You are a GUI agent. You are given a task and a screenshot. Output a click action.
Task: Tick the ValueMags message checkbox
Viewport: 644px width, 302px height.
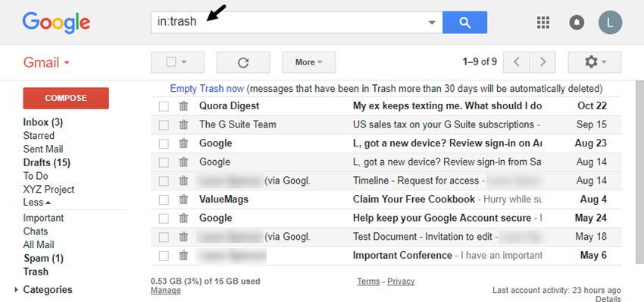click(164, 200)
